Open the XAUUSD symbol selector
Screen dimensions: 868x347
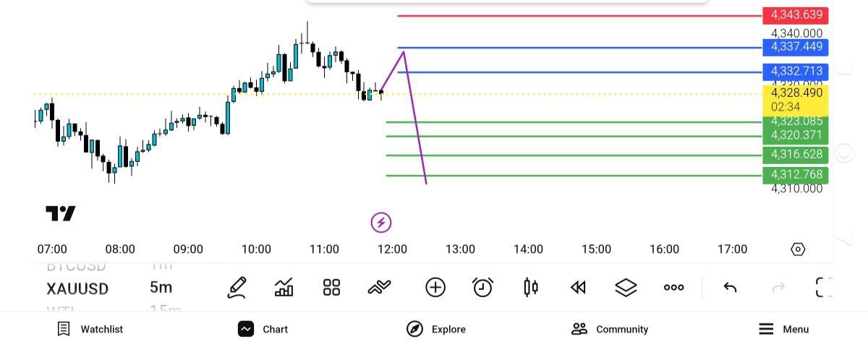point(77,288)
